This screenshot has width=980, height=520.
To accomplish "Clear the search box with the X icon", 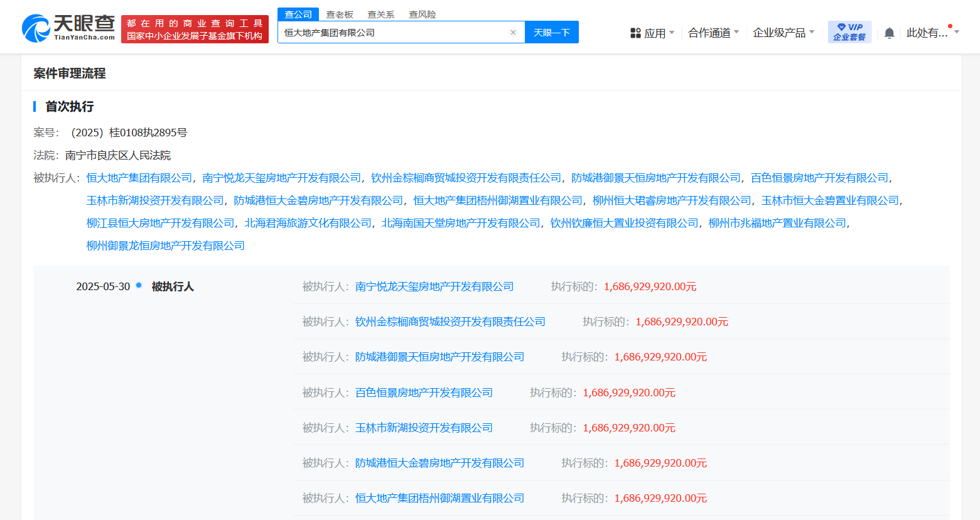I will (x=513, y=33).
